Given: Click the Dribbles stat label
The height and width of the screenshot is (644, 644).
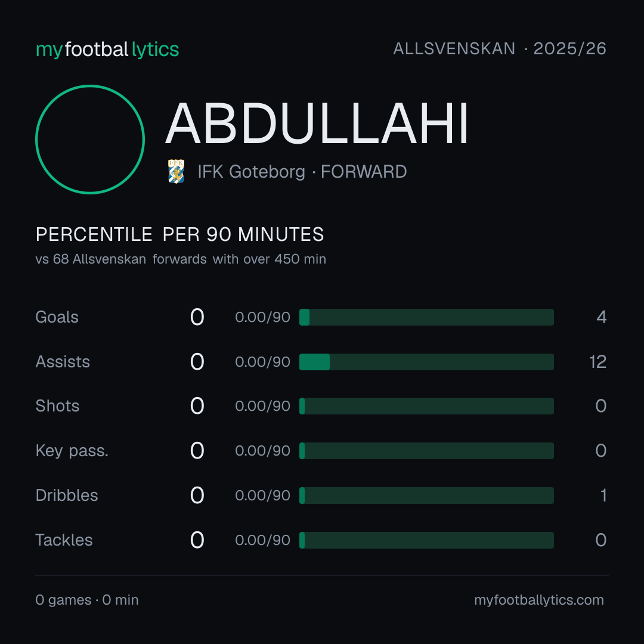Looking at the screenshot, I should tap(67, 496).
